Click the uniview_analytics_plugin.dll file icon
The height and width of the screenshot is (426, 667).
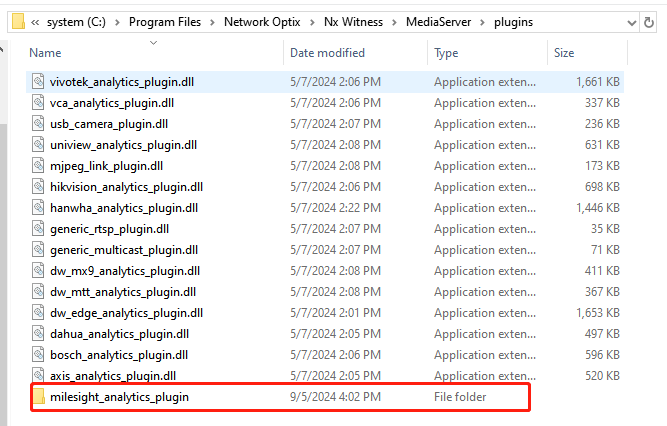pyautogui.click(x=38, y=145)
